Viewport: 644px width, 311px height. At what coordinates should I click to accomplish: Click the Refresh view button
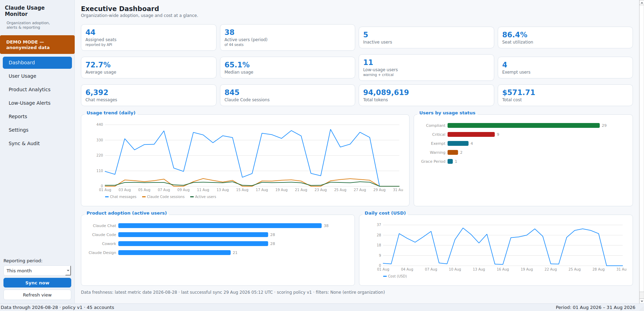pyautogui.click(x=37, y=295)
